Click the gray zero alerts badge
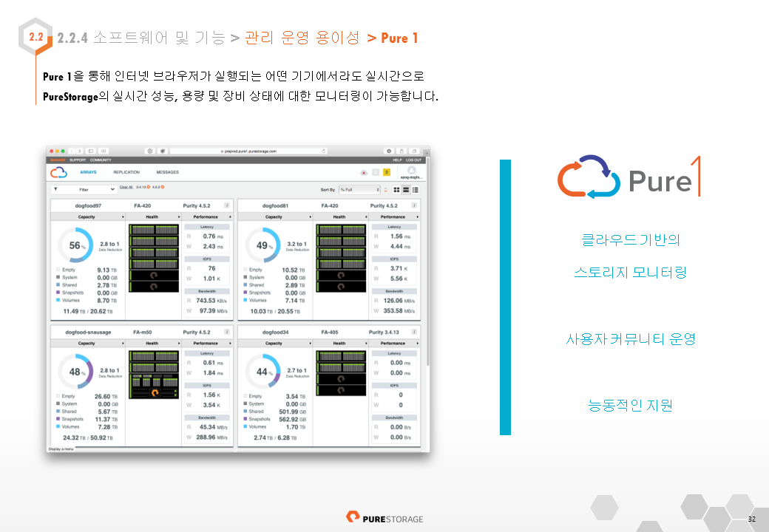This screenshot has width=769, height=532. tap(376, 172)
